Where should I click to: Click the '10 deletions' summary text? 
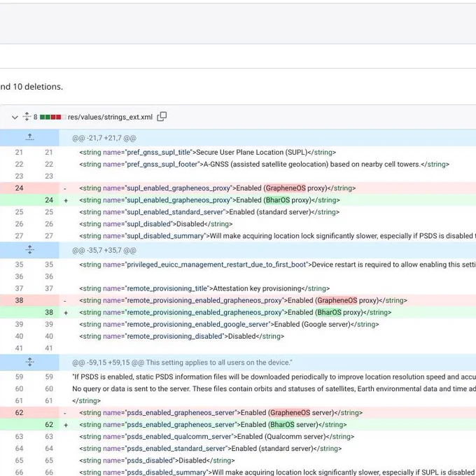coord(38,87)
